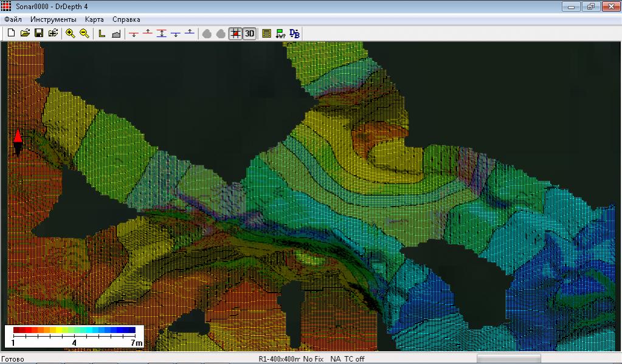Click the yellow list legend icon
This screenshot has width=622, height=364.
(x=266, y=33)
